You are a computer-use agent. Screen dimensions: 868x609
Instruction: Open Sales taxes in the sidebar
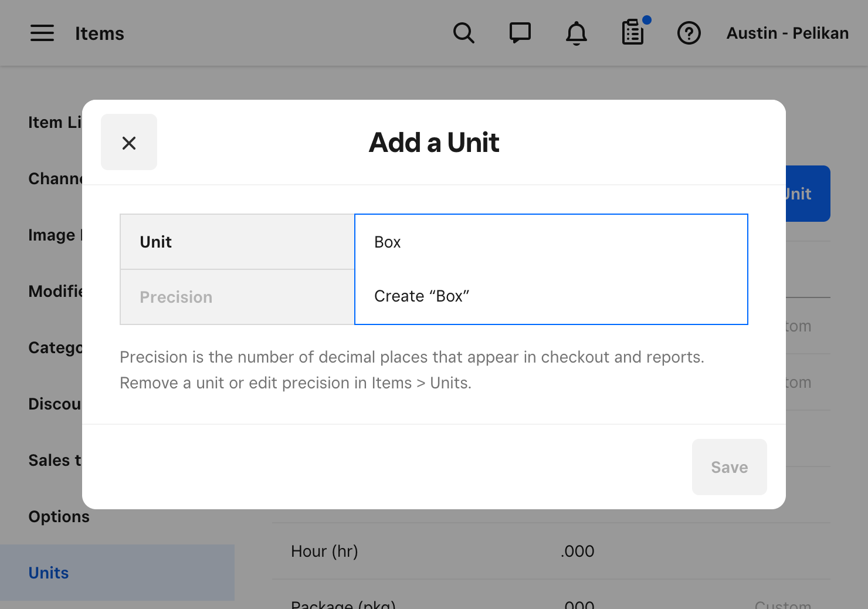coord(54,460)
